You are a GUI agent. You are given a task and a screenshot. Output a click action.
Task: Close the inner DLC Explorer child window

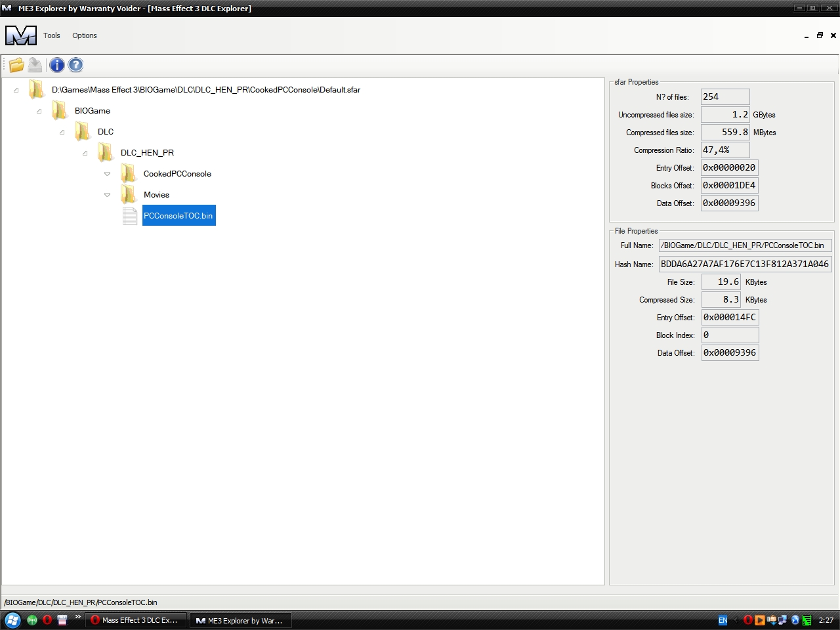tap(833, 35)
